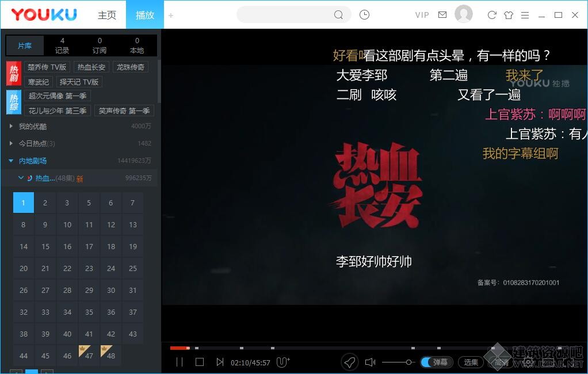This screenshot has height=374, width=588.
Task: Click inside the search input box
Action: (x=285, y=14)
